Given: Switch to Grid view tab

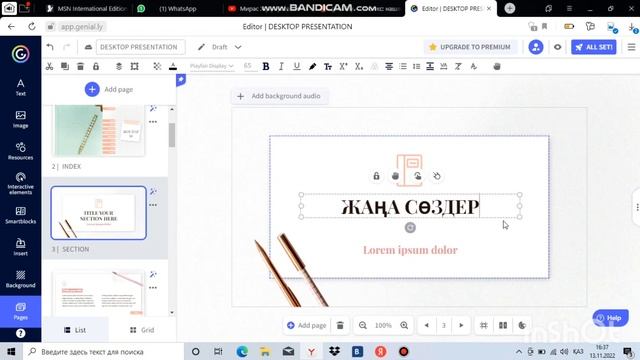Looking at the screenshot, I should pos(142,330).
